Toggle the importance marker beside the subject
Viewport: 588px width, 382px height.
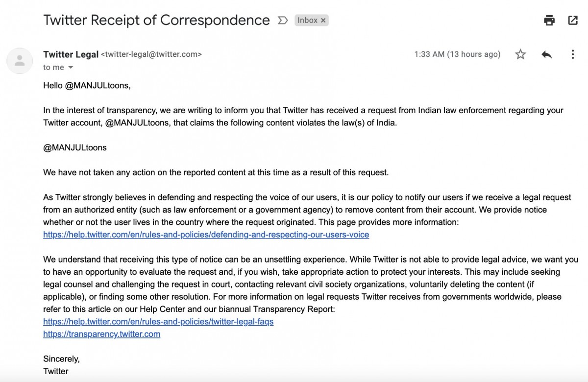coord(282,20)
